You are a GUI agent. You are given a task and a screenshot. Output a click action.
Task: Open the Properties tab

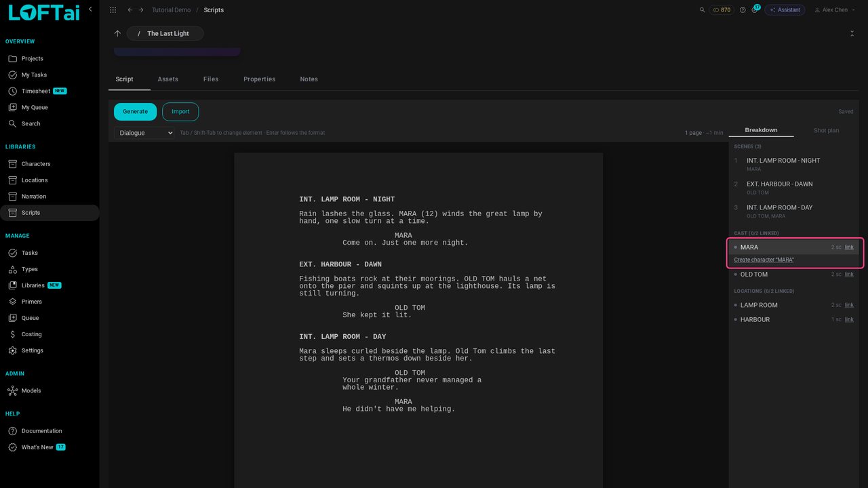pos(260,79)
